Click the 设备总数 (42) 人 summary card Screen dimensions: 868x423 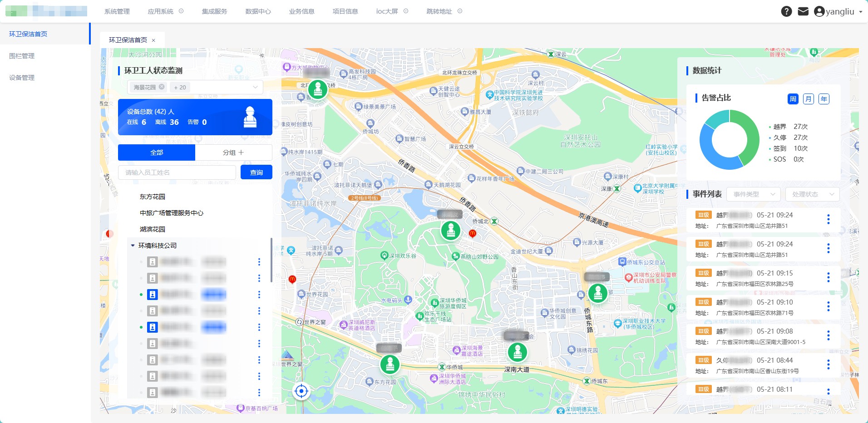click(195, 117)
